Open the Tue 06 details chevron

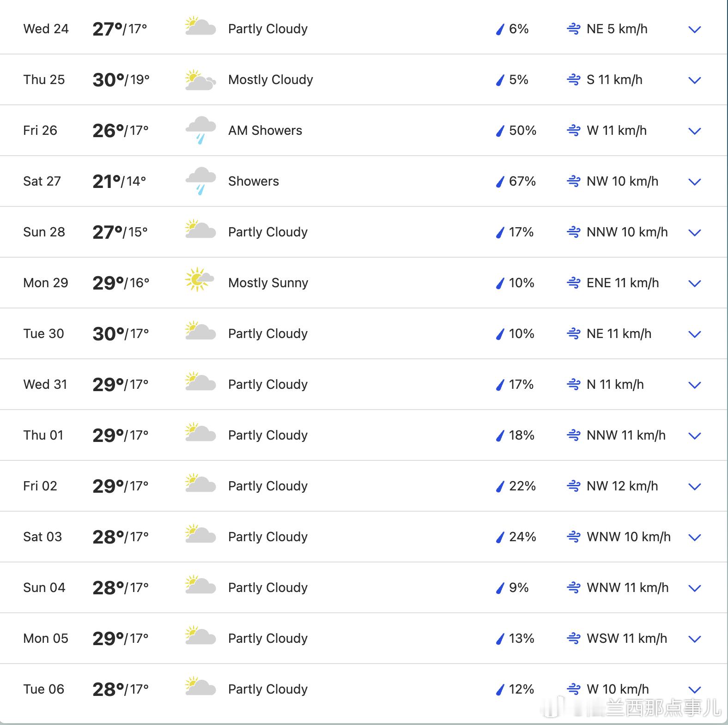tap(694, 690)
